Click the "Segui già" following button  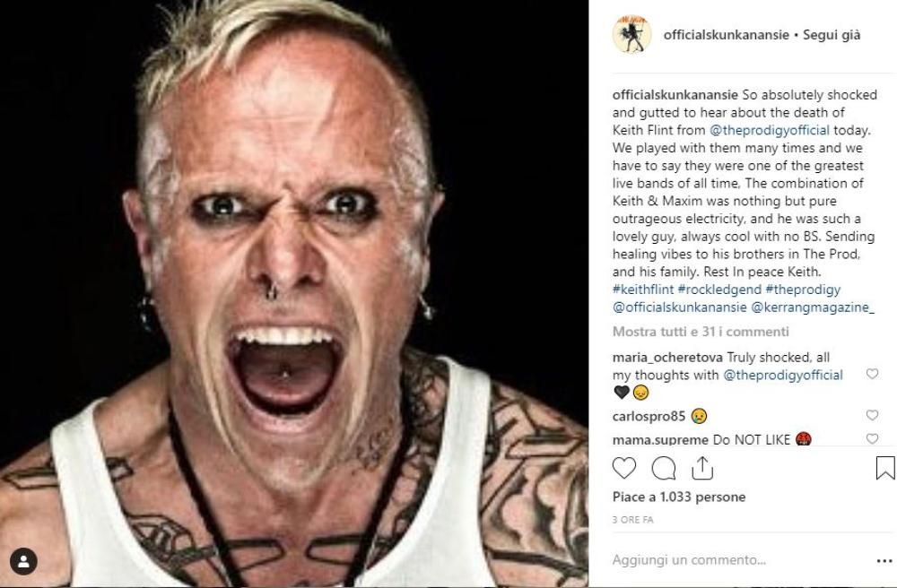coord(832,35)
